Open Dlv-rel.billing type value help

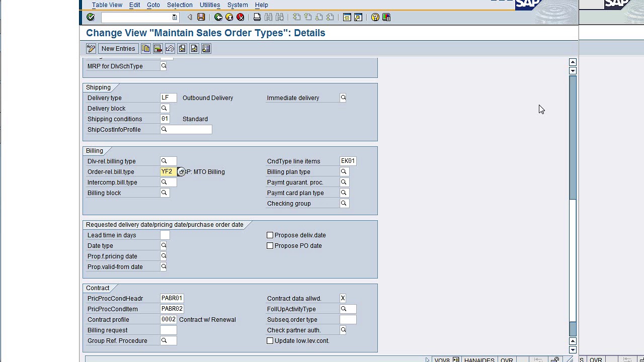164,161
